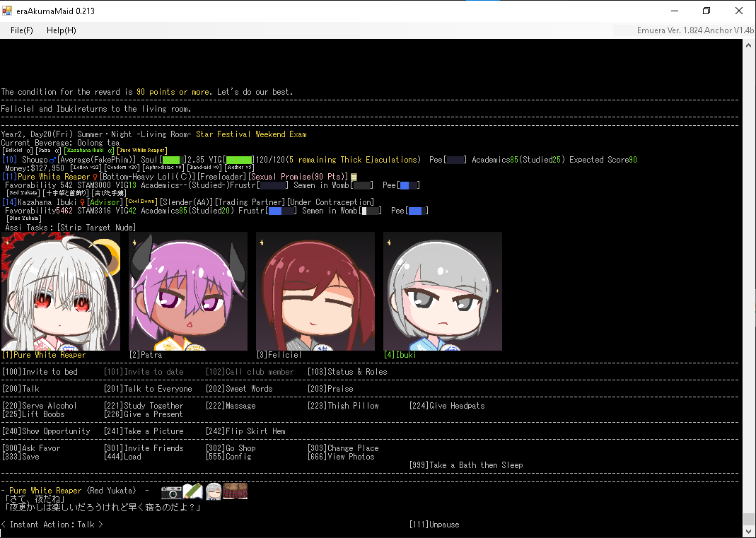Click the notebook with pencil icon
Image resolution: width=756 pixels, height=538 pixels.
tap(193, 491)
